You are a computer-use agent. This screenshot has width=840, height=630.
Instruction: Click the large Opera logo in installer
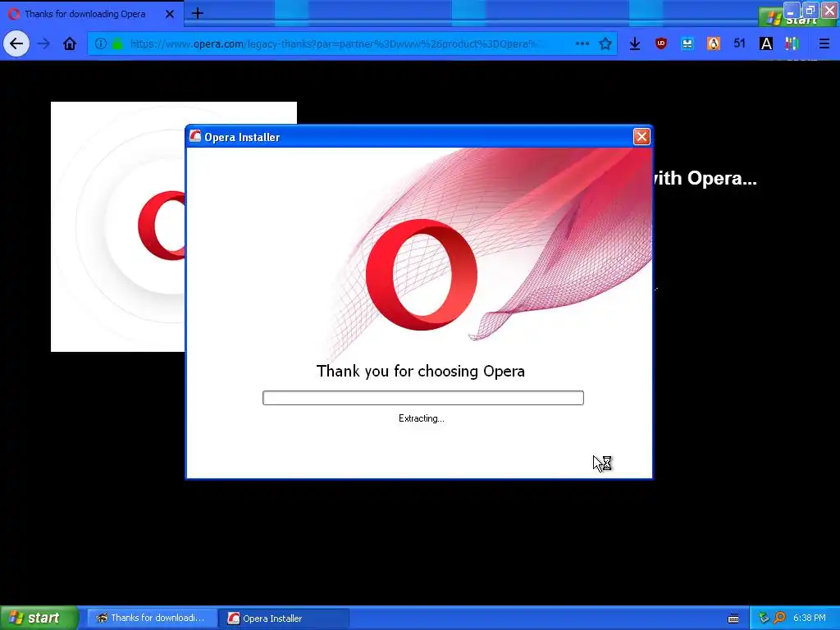point(422,275)
